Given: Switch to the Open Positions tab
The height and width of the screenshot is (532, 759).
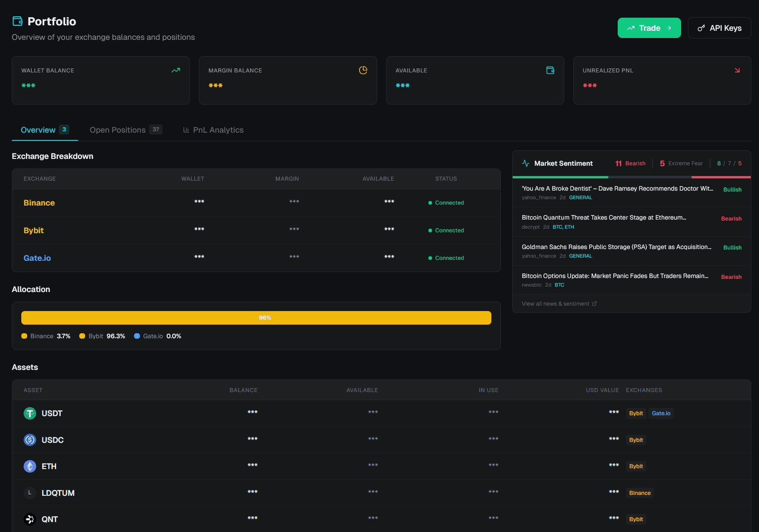Looking at the screenshot, I should (126, 130).
